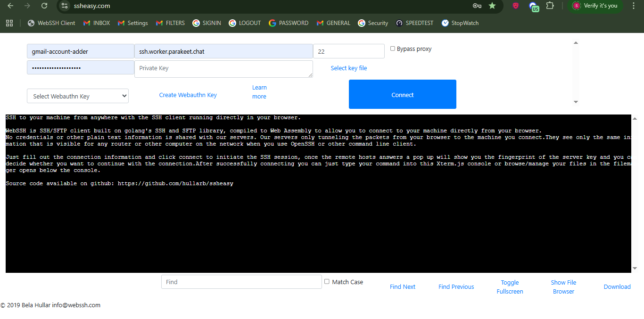Open the Extensions puzzle icon
Screen dimensions: 644x319
click(550, 6)
